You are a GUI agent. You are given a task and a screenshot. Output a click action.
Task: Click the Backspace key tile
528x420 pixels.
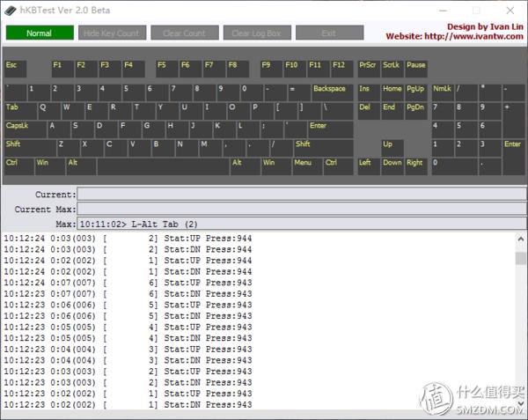[x=333, y=92]
